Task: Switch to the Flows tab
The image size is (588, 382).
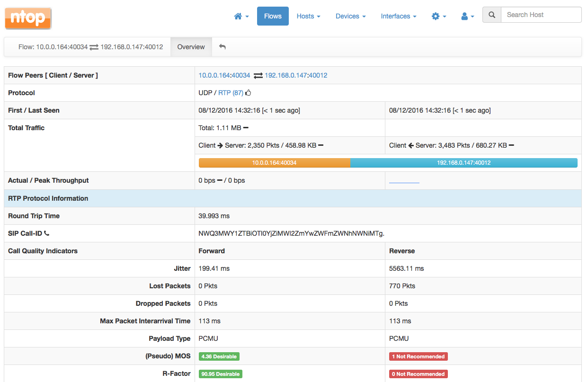Action: point(273,16)
